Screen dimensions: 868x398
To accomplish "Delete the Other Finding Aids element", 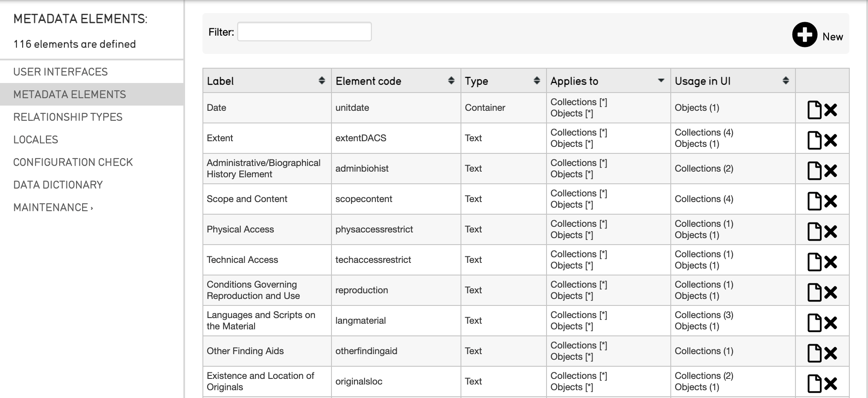I will [x=831, y=353].
